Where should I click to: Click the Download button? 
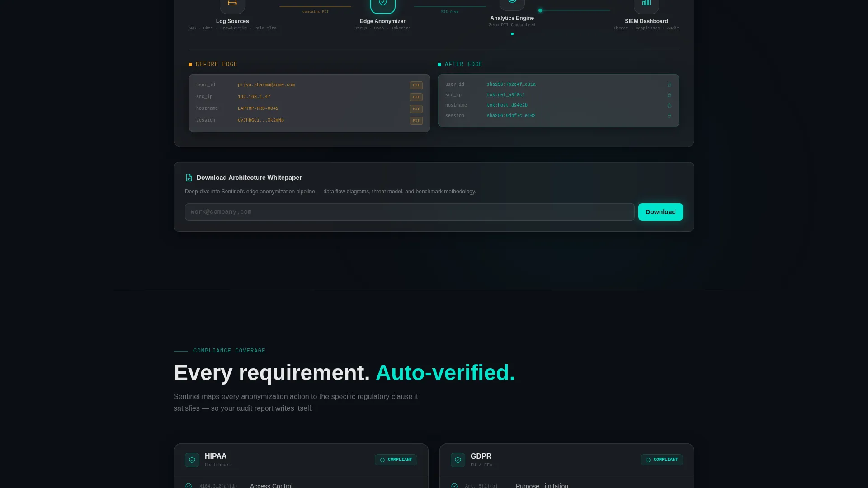[x=660, y=212]
